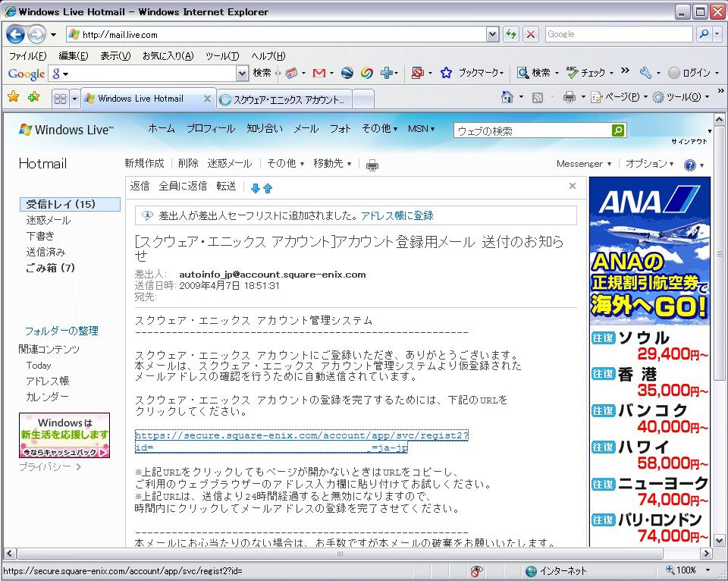Click サインアウト to sign out

689,141
